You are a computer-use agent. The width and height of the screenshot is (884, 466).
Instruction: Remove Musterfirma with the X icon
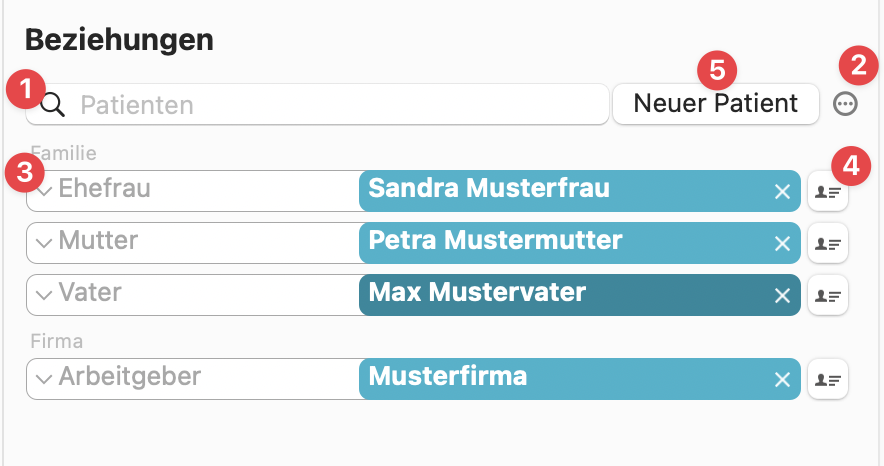coord(782,380)
